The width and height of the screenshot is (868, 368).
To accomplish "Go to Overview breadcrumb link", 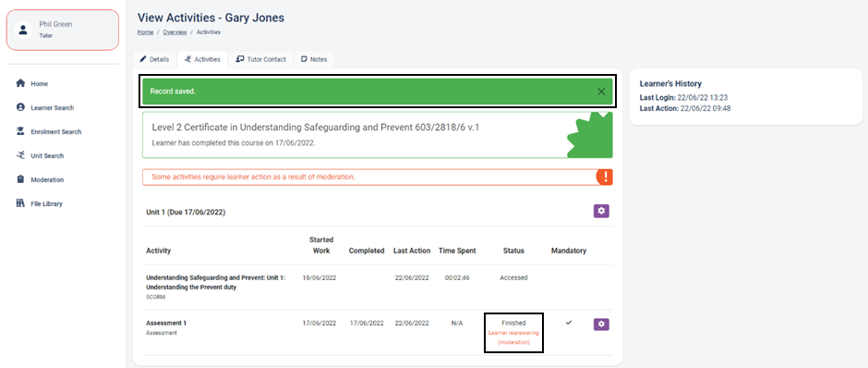I will (x=175, y=32).
